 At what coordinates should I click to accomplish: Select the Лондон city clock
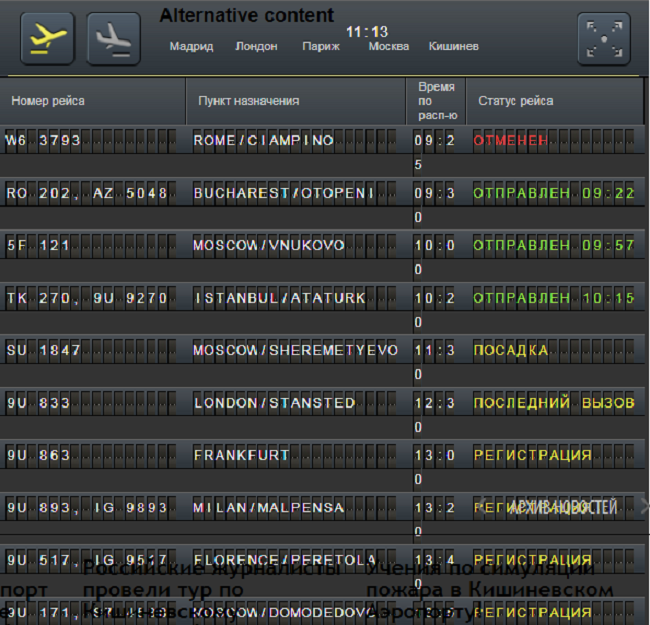[x=256, y=46]
